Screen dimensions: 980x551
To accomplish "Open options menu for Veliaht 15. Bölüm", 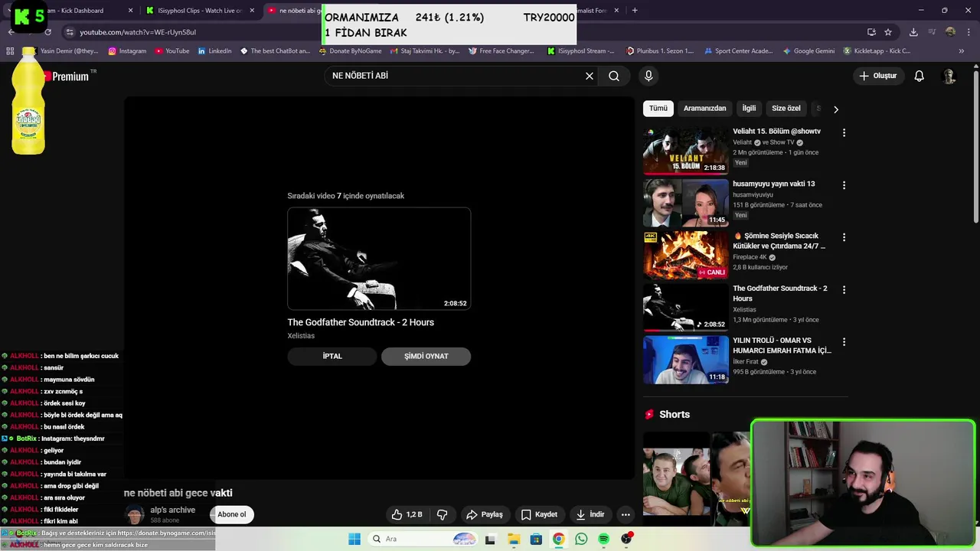I will pyautogui.click(x=844, y=132).
